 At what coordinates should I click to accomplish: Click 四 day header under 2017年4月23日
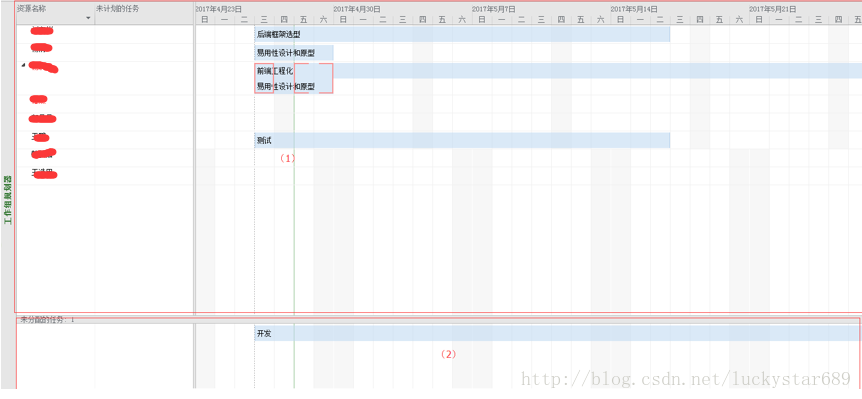284,19
